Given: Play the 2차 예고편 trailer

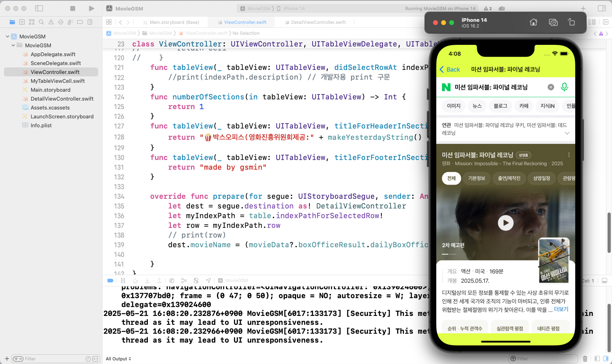Looking at the screenshot, I should [505, 223].
